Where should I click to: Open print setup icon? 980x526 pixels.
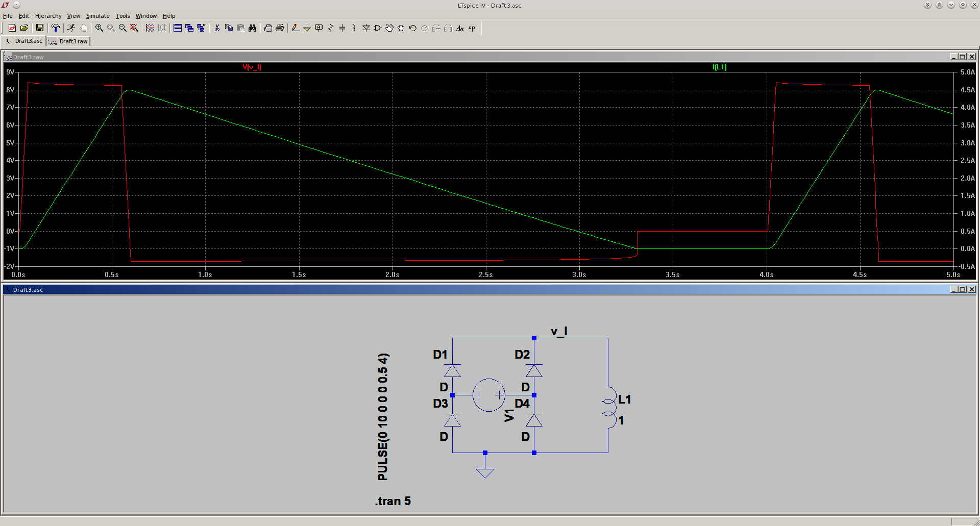(268, 28)
